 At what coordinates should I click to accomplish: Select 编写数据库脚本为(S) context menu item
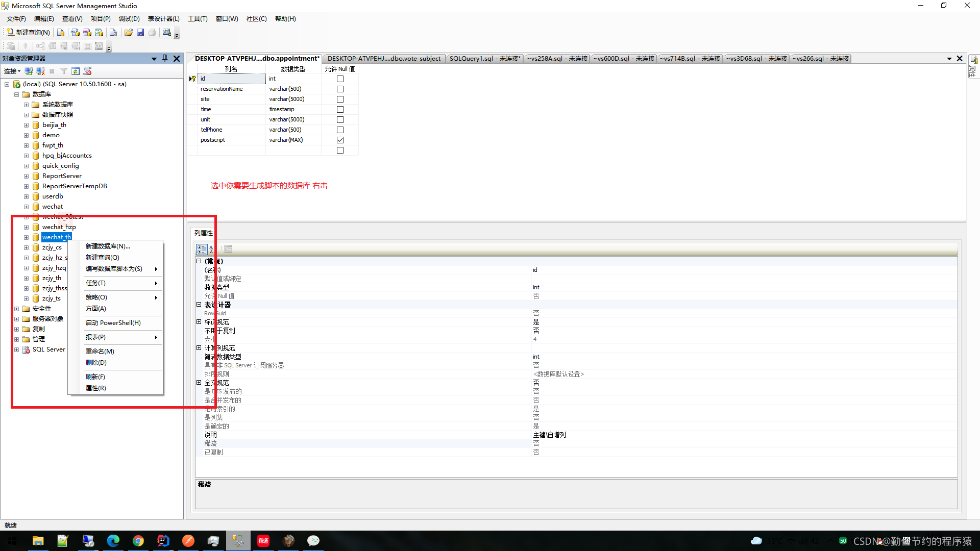coord(114,269)
